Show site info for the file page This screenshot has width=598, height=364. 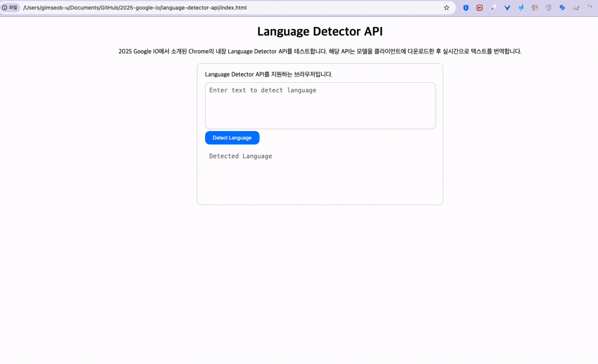tap(10, 8)
